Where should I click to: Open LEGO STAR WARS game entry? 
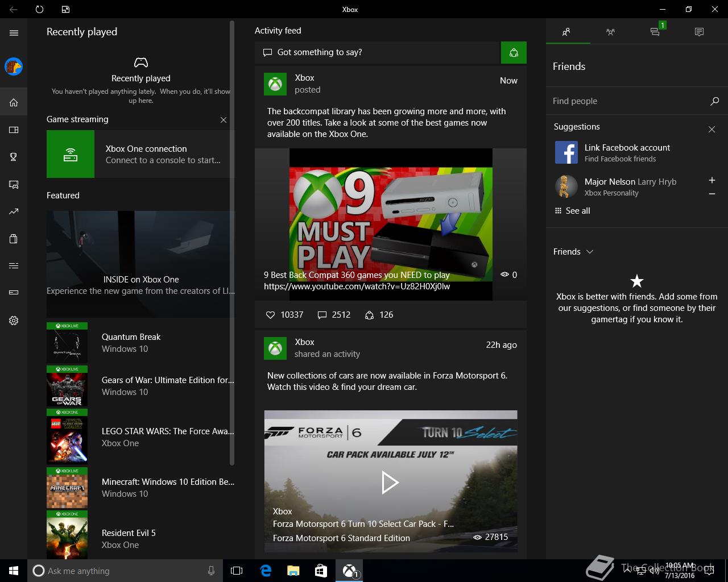point(140,437)
